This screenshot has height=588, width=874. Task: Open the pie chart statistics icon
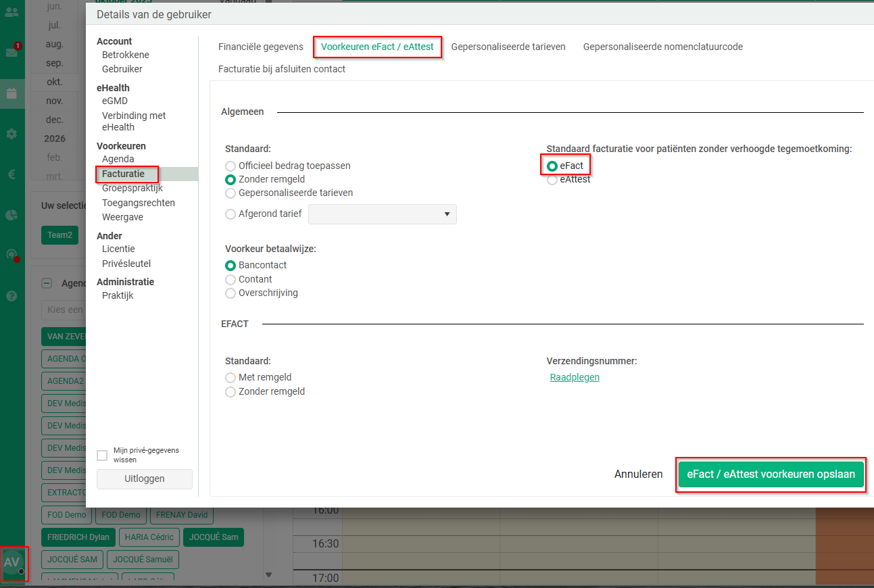click(11, 215)
